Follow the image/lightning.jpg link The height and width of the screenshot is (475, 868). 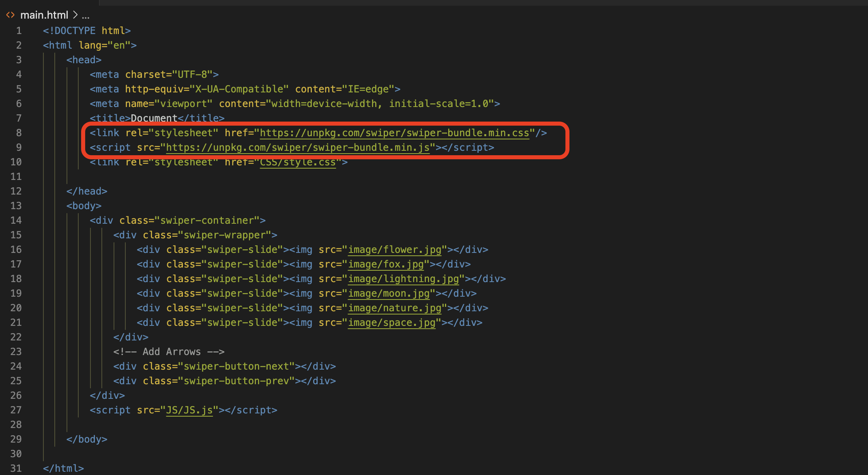(403, 279)
